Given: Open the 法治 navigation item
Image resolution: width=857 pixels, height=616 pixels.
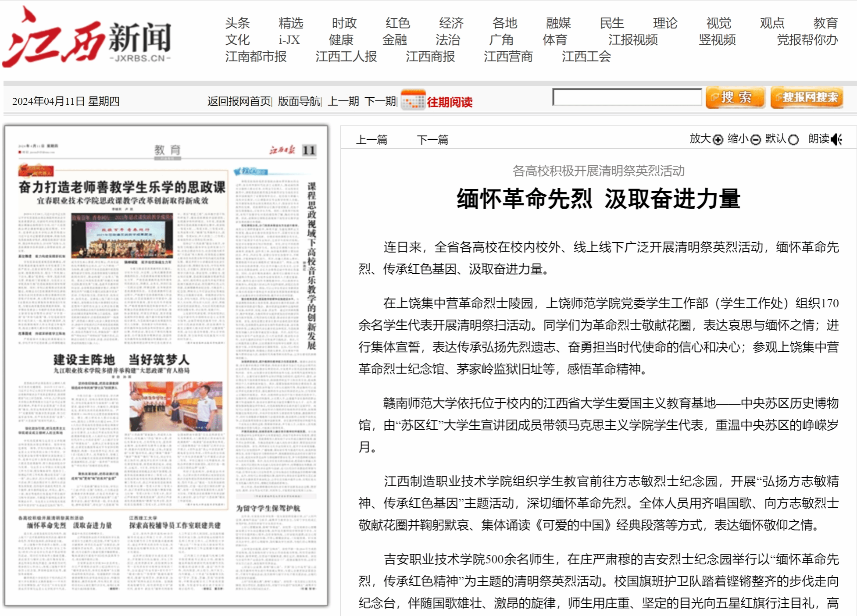Looking at the screenshot, I should click(448, 39).
